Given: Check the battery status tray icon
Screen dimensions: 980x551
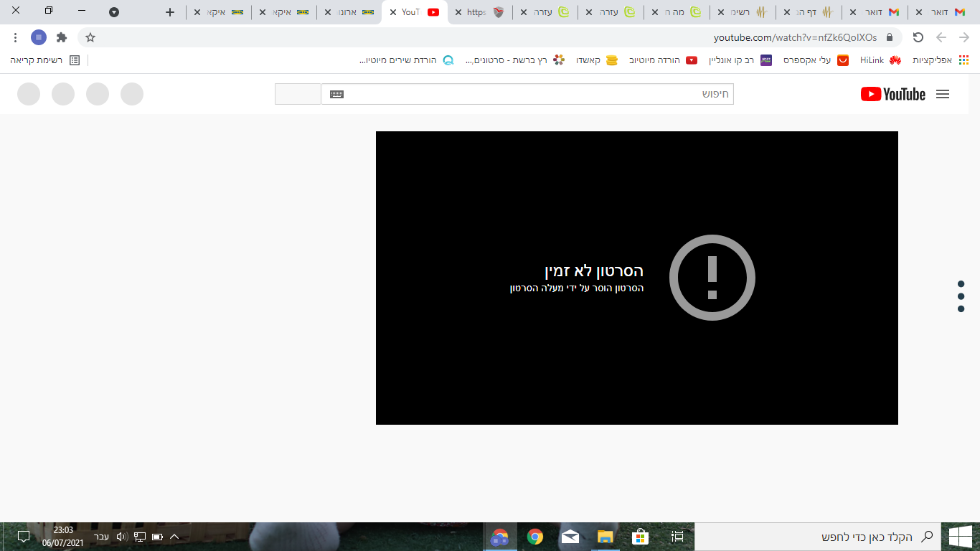Looking at the screenshot, I should click(157, 537).
